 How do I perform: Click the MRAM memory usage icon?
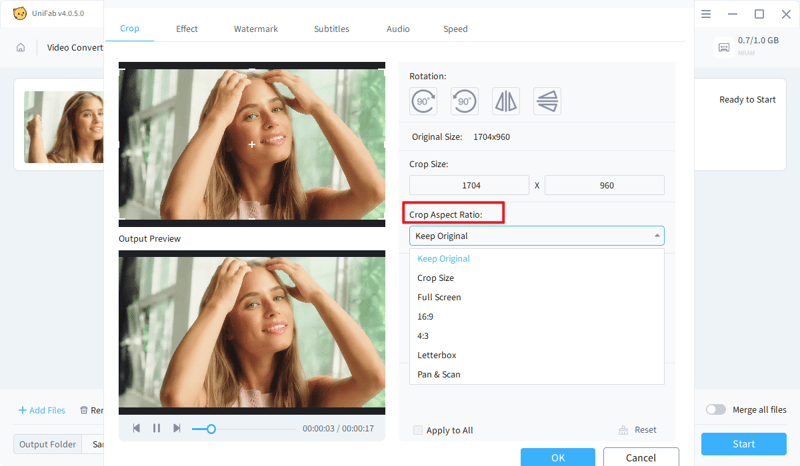(x=723, y=47)
